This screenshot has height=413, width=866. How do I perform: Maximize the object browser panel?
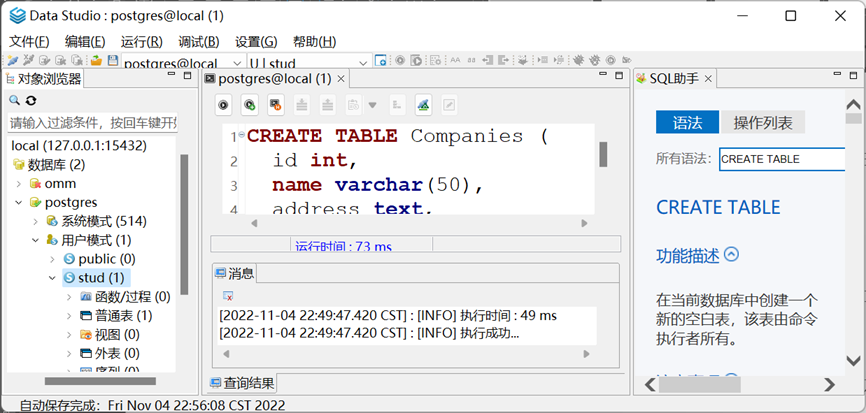pyautogui.click(x=187, y=75)
